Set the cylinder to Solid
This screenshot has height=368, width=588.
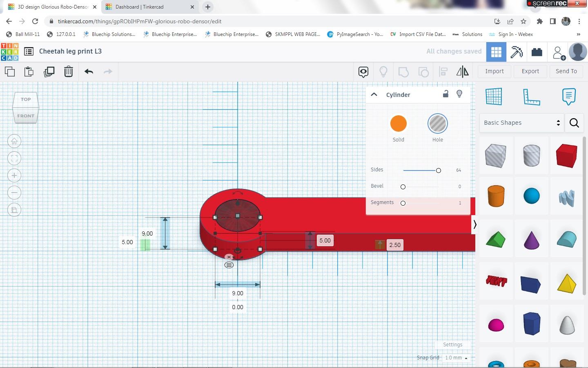[398, 123]
